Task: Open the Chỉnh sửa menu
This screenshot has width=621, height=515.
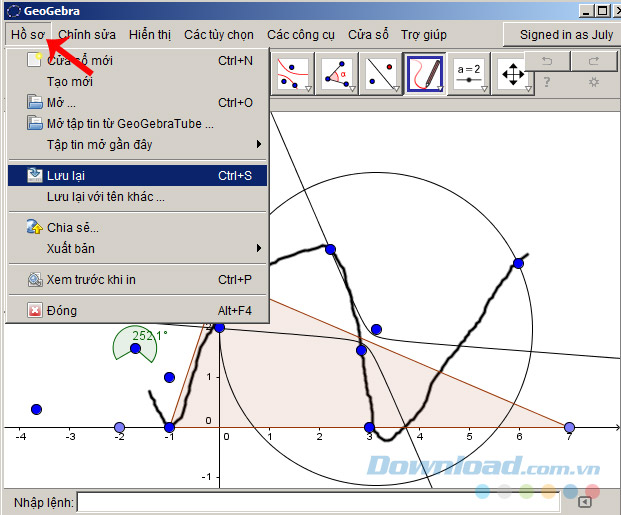Action: tap(87, 34)
